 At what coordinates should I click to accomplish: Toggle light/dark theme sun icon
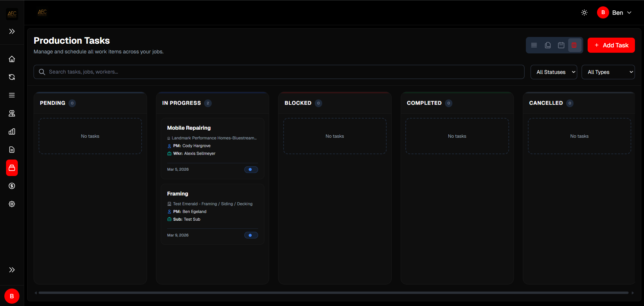pos(584,13)
